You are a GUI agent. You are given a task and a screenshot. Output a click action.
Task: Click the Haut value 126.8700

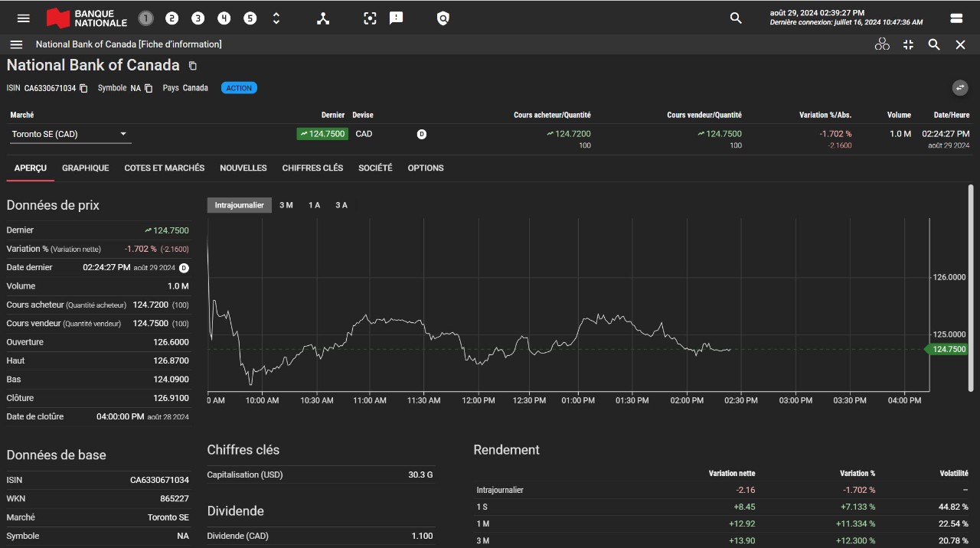click(171, 360)
